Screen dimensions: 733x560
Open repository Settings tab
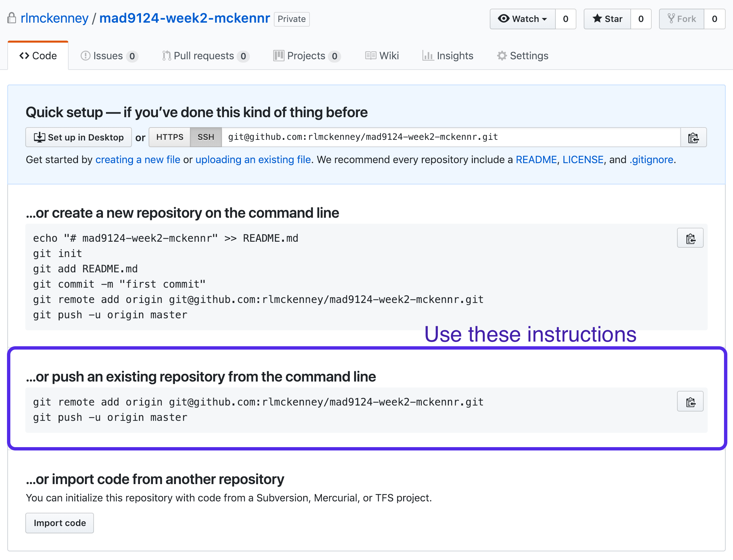pos(522,56)
